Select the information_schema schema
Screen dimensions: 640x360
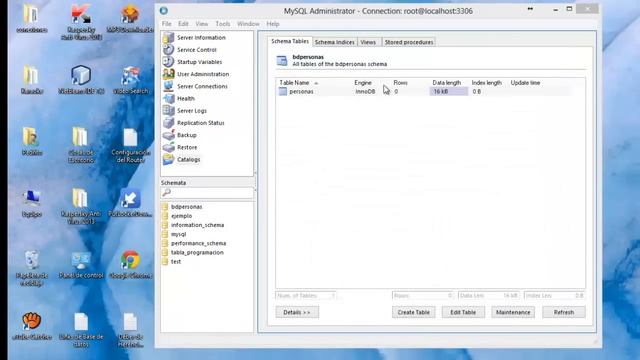click(198, 225)
